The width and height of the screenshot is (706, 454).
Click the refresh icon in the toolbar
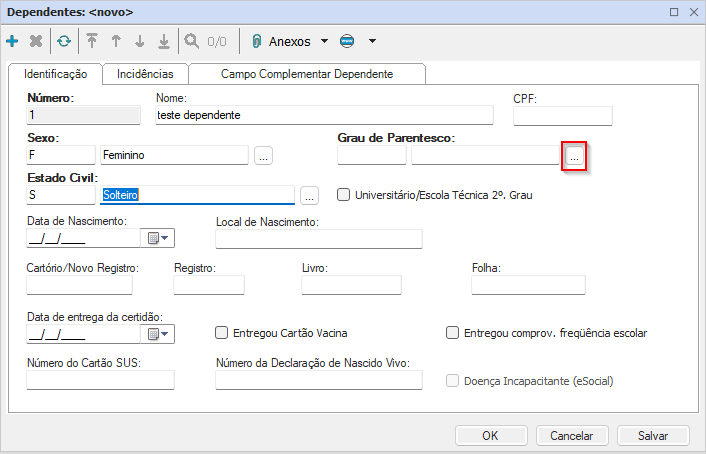point(64,42)
